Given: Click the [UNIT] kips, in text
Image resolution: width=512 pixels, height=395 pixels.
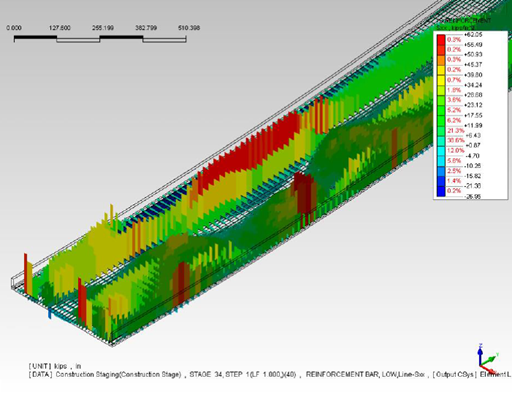Looking at the screenshot, I should tap(55, 366).
